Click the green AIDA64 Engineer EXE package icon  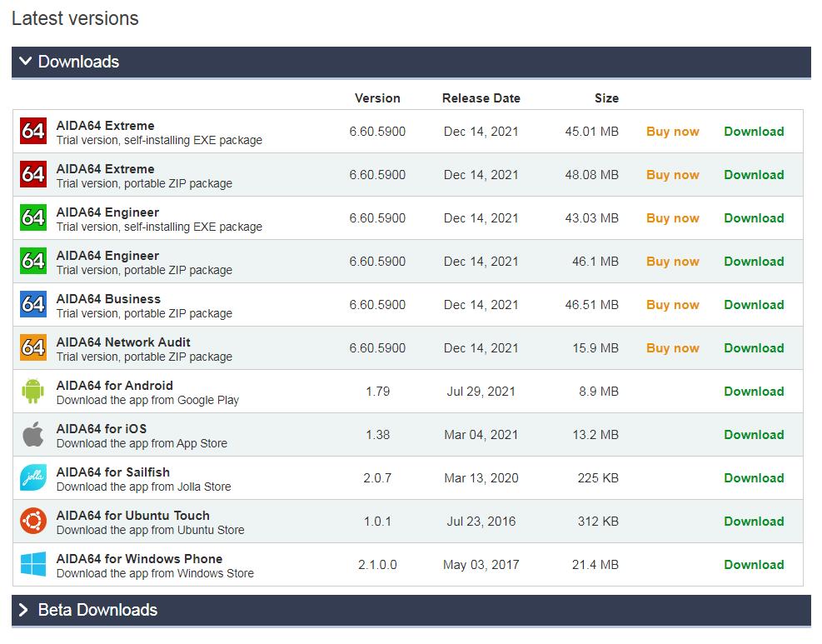[33, 217]
